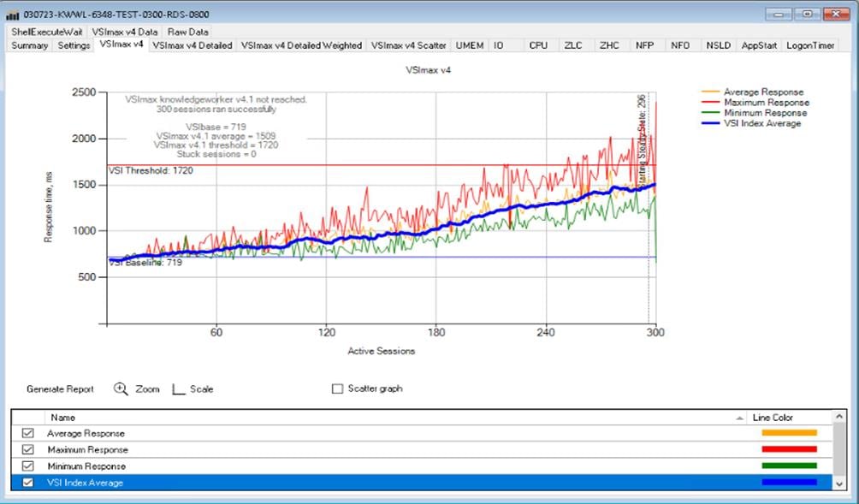View the Raw Data tab
This screenshot has width=859, height=504.
[x=187, y=30]
